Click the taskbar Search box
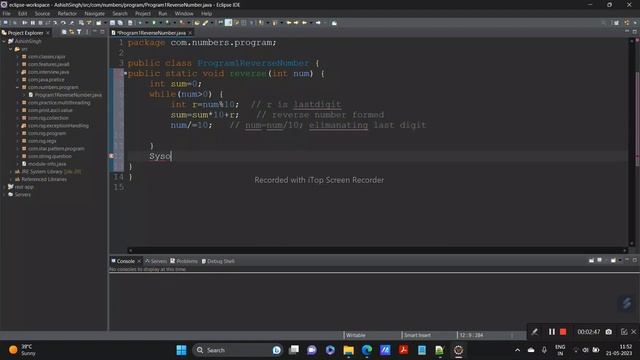This screenshot has width=640, height=360. 238,350
